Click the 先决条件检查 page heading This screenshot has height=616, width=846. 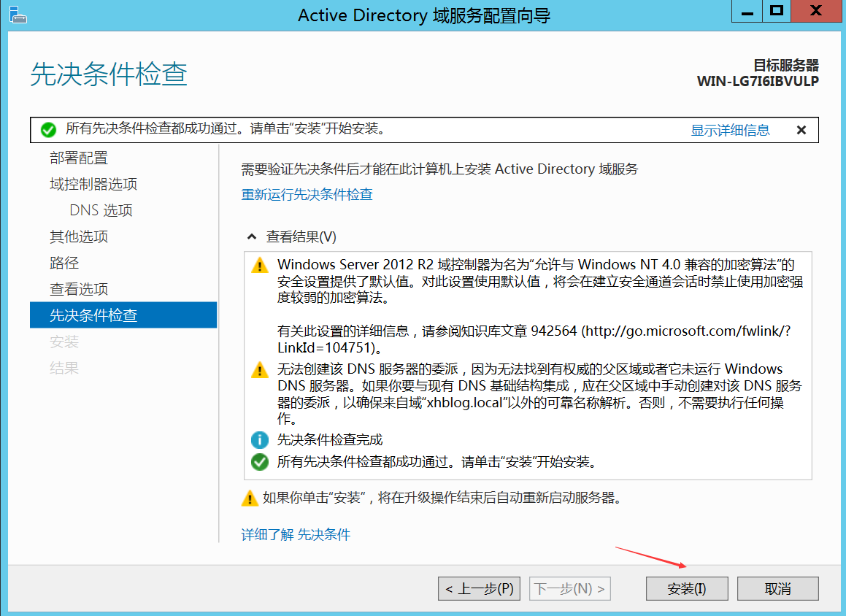pos(109,74)
